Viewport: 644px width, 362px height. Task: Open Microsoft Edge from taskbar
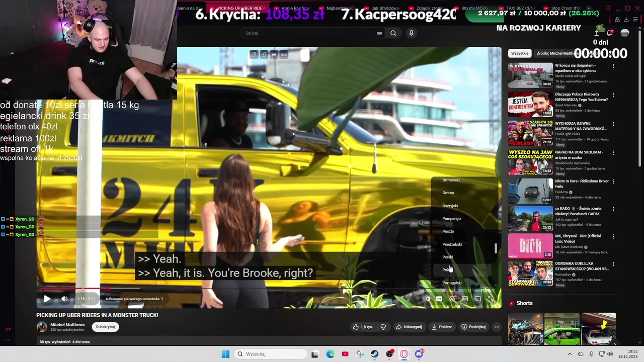point(330,354)
